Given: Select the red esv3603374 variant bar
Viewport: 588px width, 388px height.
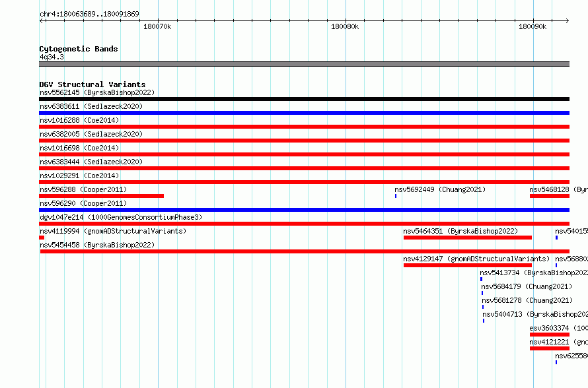Looking at the screenshot, I should point(550,335).
